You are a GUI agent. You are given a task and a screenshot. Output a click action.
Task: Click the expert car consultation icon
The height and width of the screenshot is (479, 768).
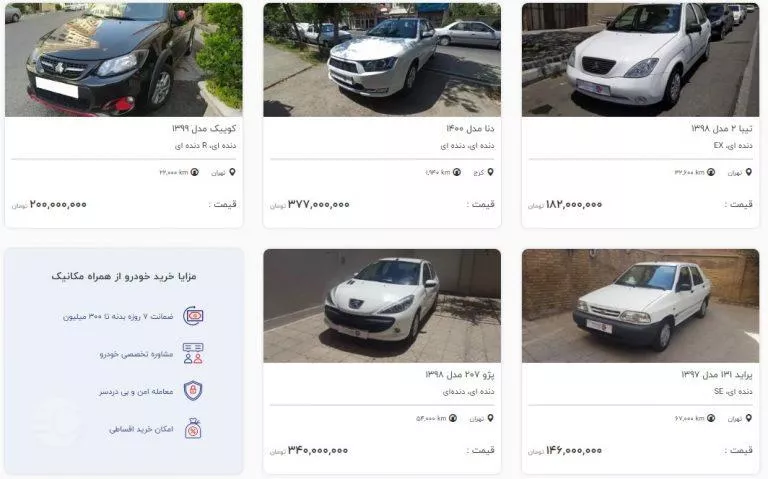coord(193,353)
